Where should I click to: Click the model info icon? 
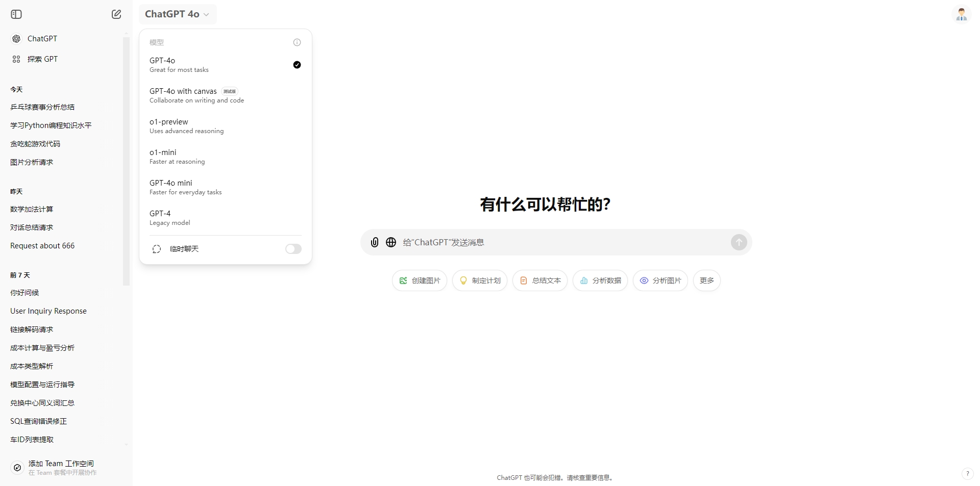point(297,42)
